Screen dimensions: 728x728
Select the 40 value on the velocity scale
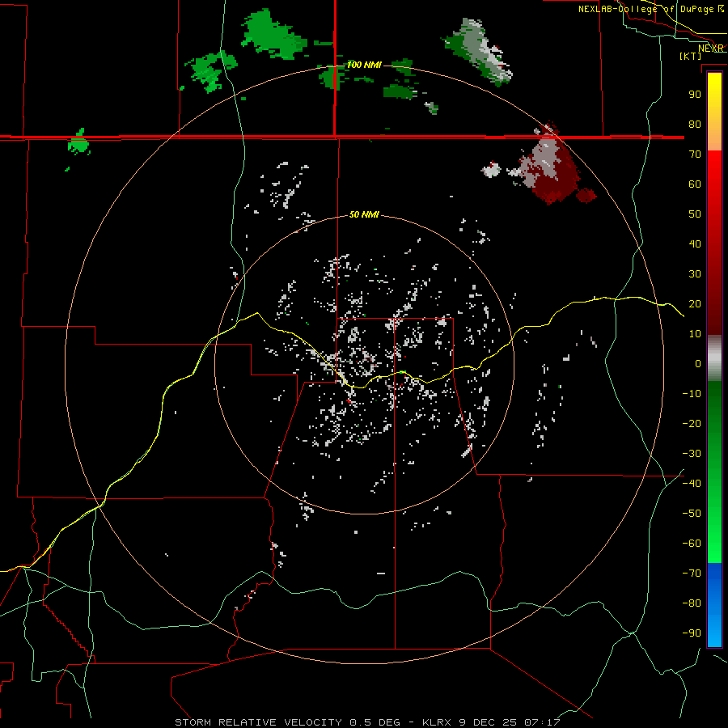pos(695,243)
